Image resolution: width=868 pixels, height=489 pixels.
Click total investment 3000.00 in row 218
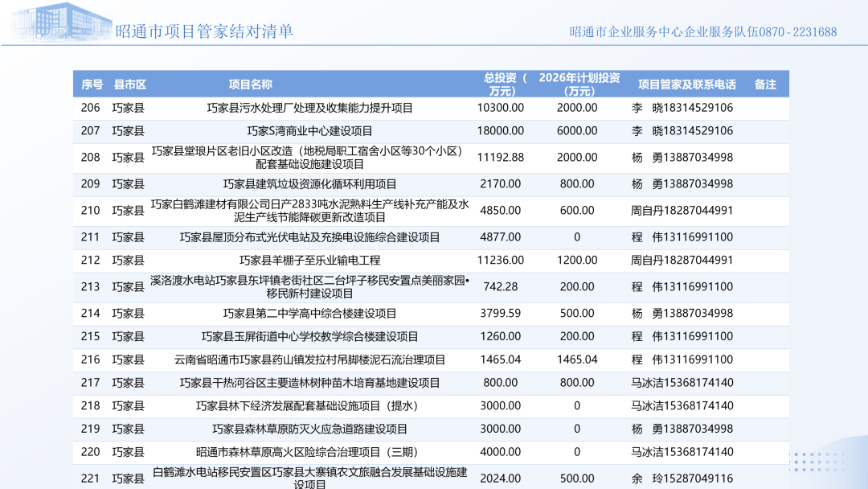point(501,407)
